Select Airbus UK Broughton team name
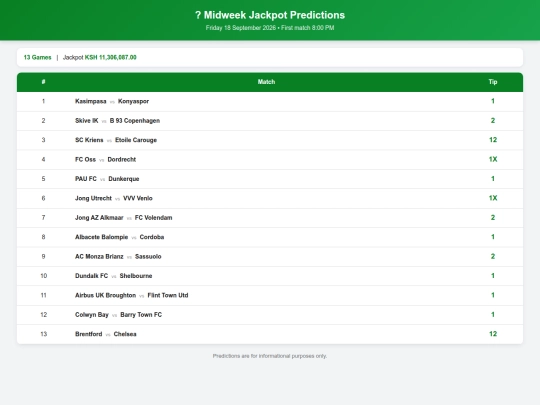The width and height of the screenshot is (540, 405). 105,295
